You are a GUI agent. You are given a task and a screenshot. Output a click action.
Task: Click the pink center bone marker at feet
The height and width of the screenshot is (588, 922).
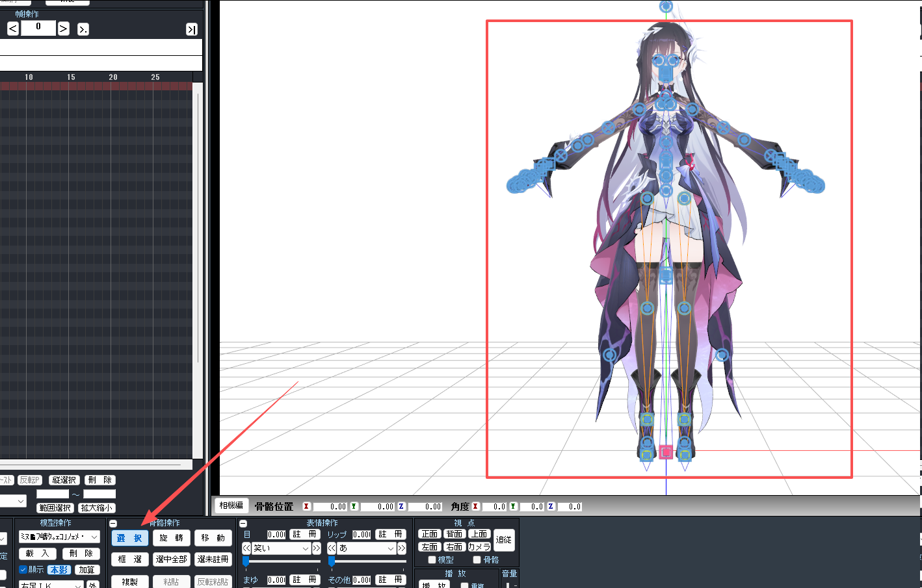(x=666, y=452)
